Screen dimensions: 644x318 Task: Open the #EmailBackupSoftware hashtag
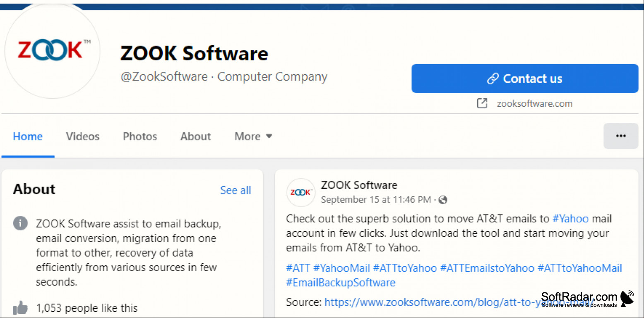pos(341,283)
